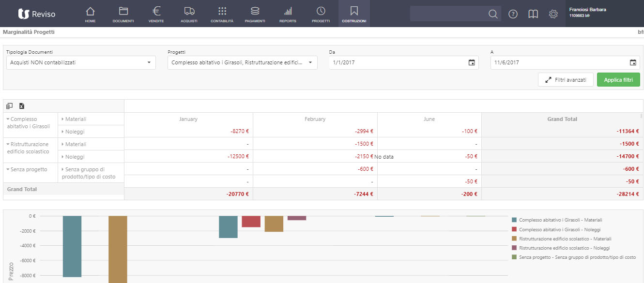Expand Noleggi under Complesso abitativo i Girasoli
Screen dimensions: 644x283
coord(62,132)
